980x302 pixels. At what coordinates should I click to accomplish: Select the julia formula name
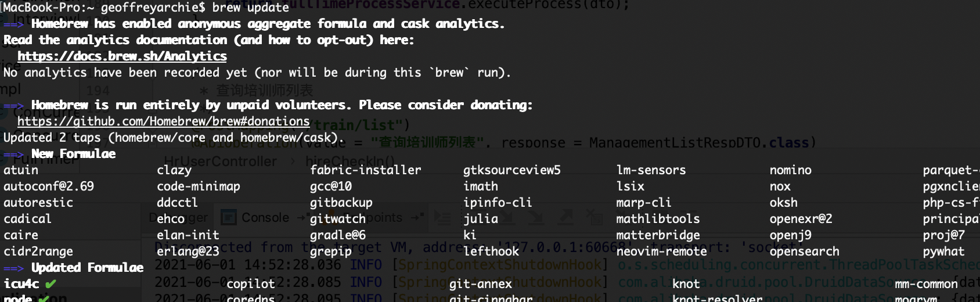(481, 219)
